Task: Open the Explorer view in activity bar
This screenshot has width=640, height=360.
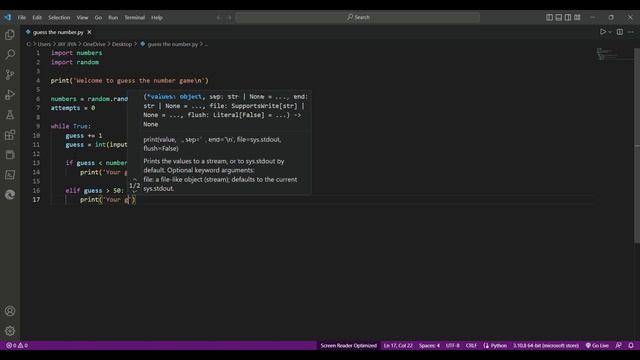Action: coord(10,35)
